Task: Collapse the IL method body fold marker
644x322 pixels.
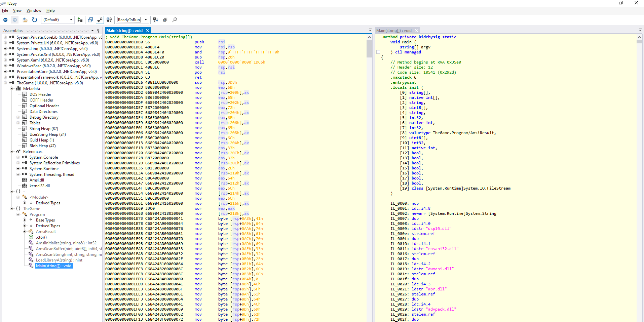Action: [378, 52]
